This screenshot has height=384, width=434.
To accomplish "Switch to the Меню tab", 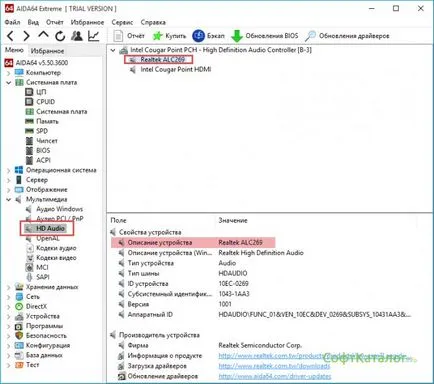I will tap(14, 50).
